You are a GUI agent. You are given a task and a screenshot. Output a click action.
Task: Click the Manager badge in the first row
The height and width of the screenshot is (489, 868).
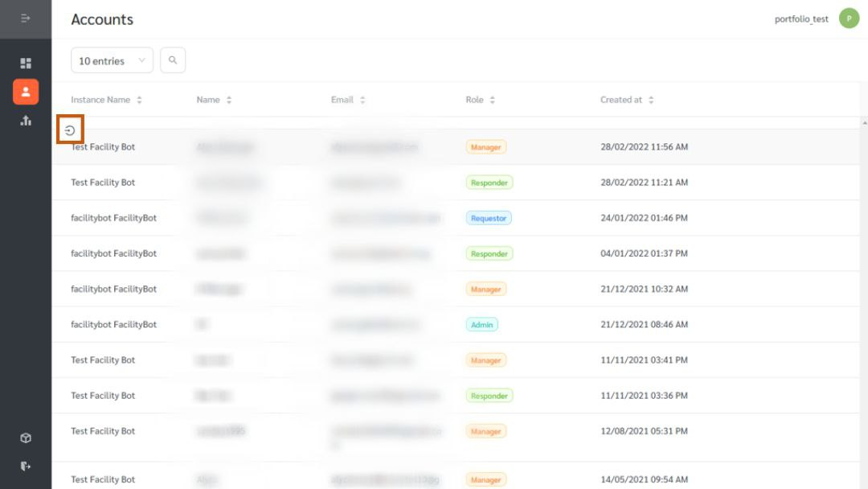(485, 146)
